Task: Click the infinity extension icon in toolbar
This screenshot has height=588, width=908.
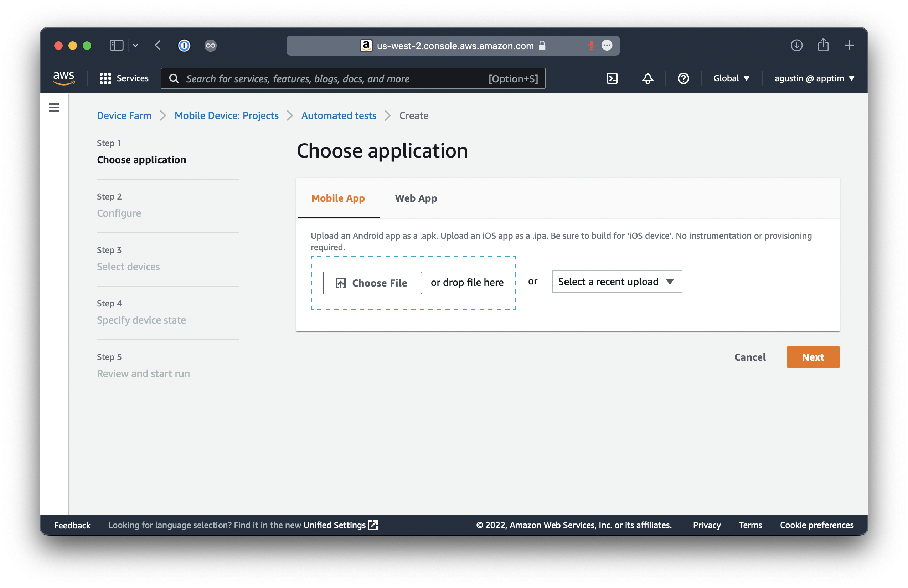Action: [x=210, y=45]
